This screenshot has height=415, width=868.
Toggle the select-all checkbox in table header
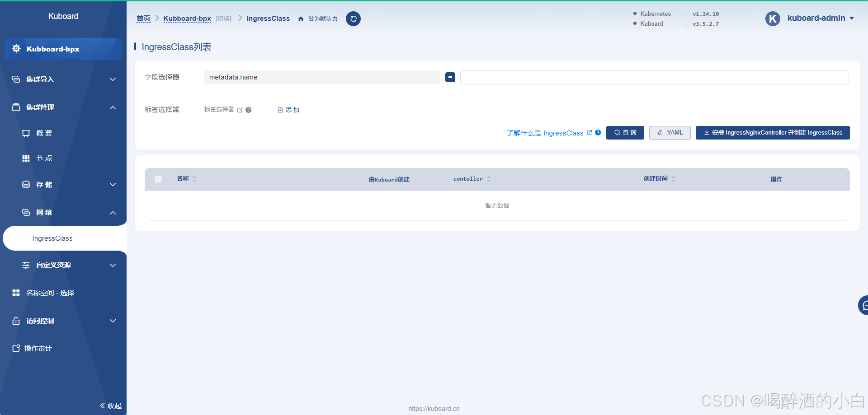click(158, 179)
